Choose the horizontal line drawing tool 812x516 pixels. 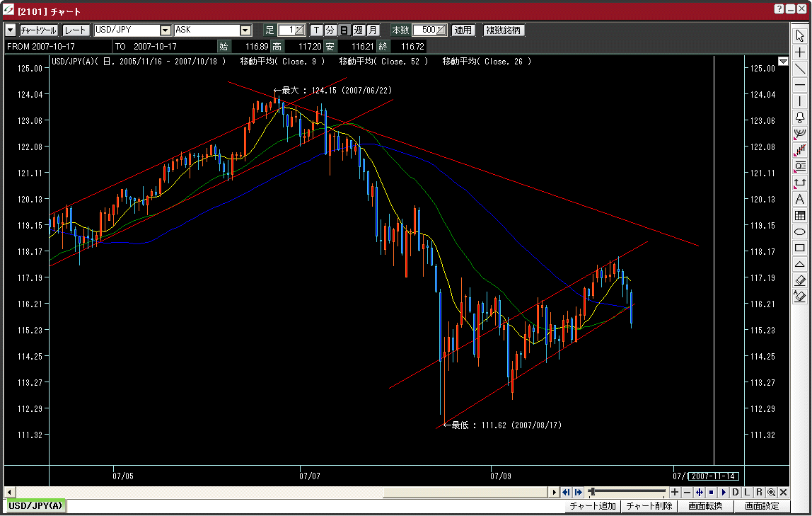click(x=800, y=85)
